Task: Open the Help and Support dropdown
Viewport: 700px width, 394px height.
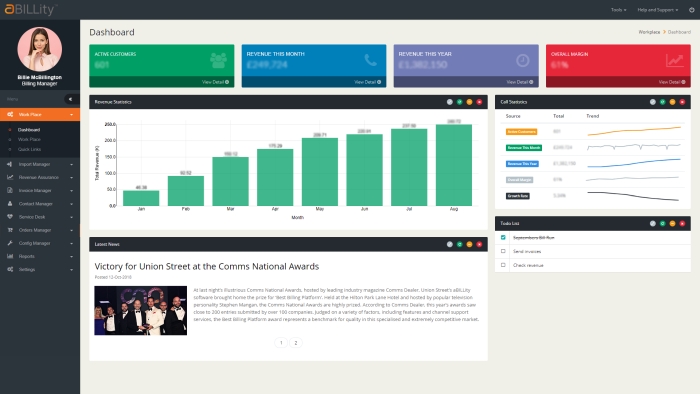Action: coord(658,10)
